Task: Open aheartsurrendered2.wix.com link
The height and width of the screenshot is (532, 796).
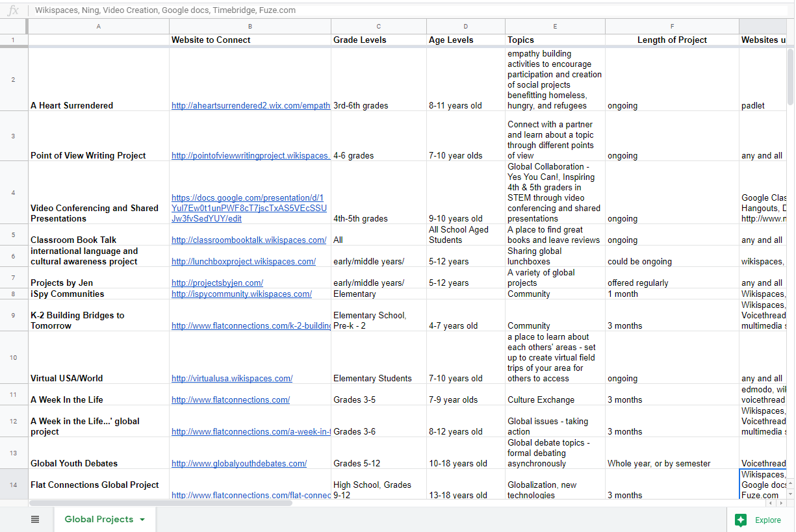Action: (251, 105)
